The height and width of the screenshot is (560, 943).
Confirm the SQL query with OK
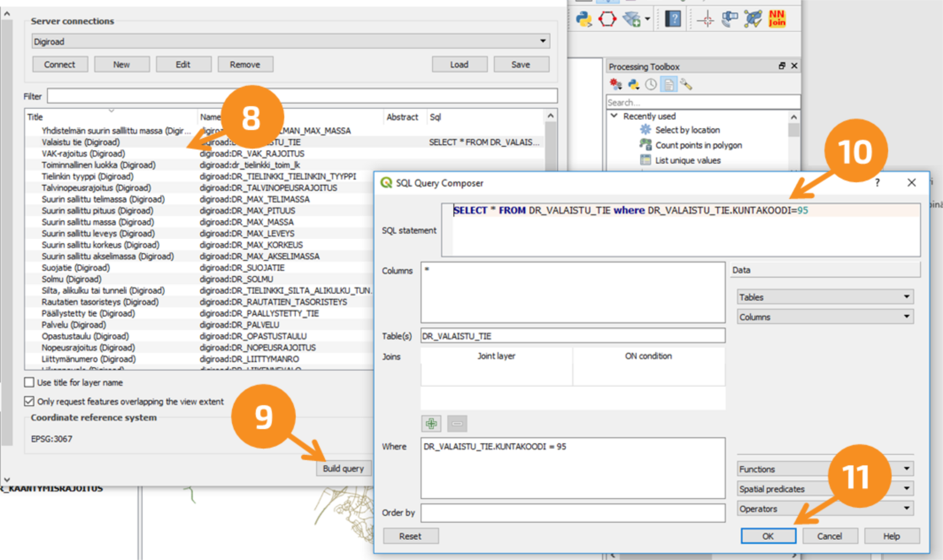point(768,536)
